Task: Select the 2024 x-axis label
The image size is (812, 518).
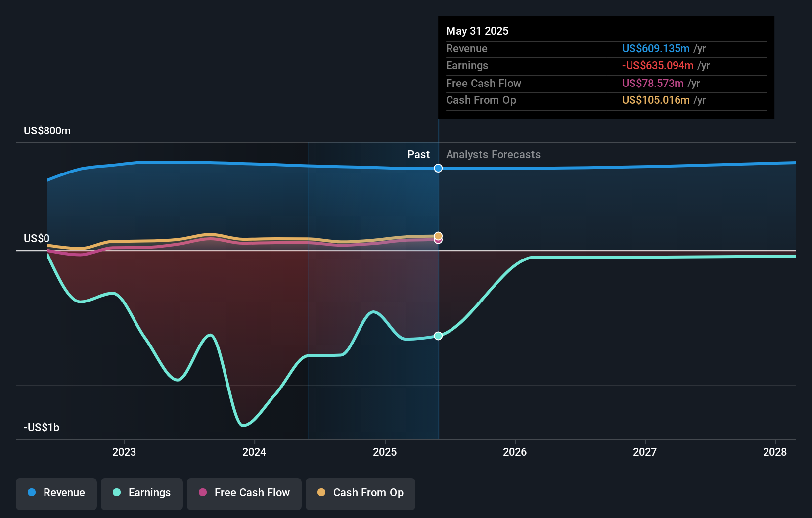Action: tap(254, 452)
